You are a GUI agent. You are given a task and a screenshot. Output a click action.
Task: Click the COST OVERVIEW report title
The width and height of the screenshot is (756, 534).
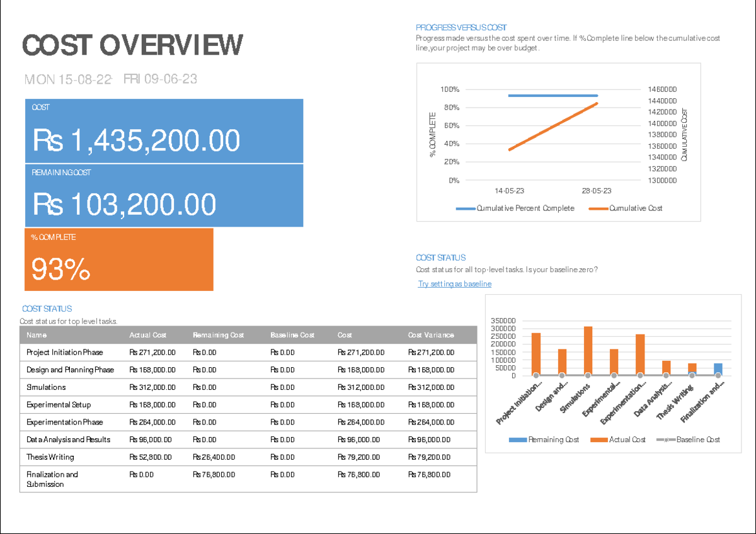132,45
